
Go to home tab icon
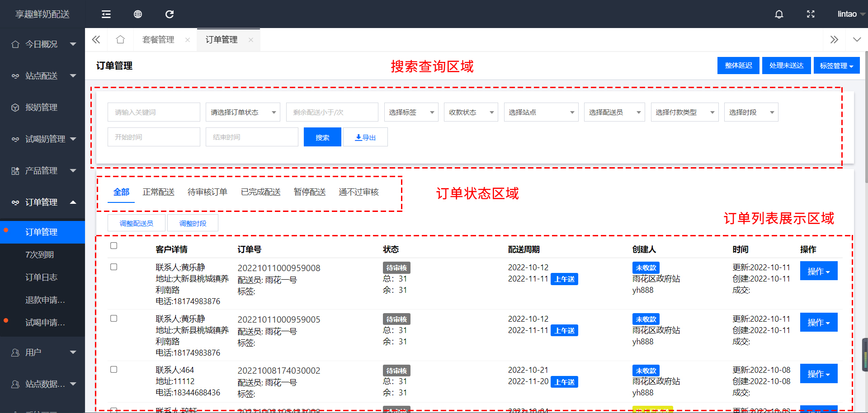120,40
